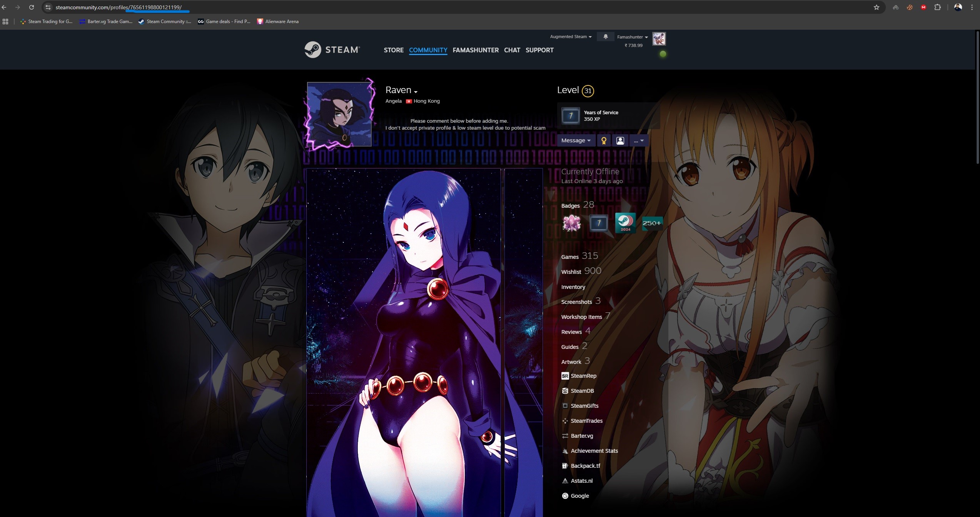Open the Chrome three-dot menu
The image size is (980, 517).
tap(972, 7)
